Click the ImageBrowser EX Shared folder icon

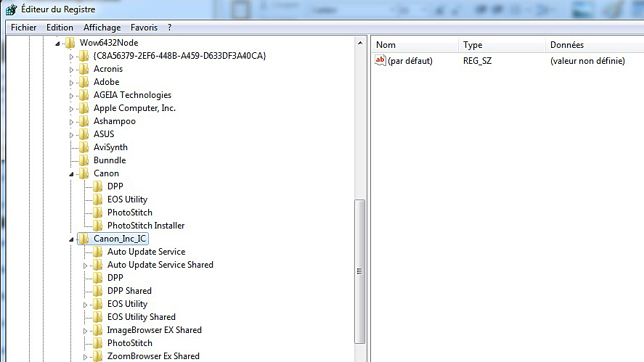98,330
